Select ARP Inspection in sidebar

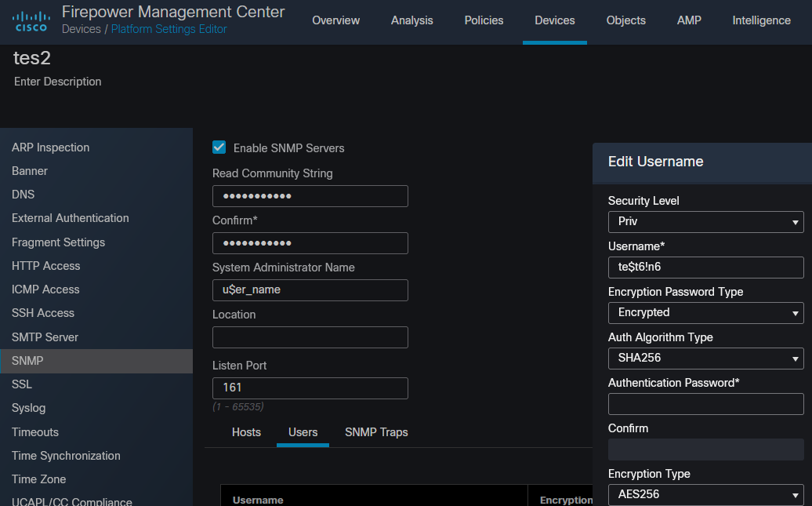(x=51, y=147)
